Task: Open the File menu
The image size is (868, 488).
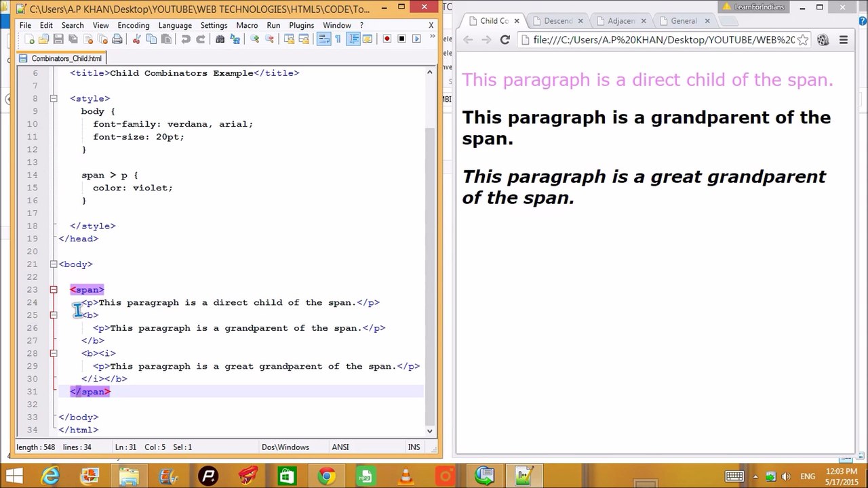Action: click(25, 25)
